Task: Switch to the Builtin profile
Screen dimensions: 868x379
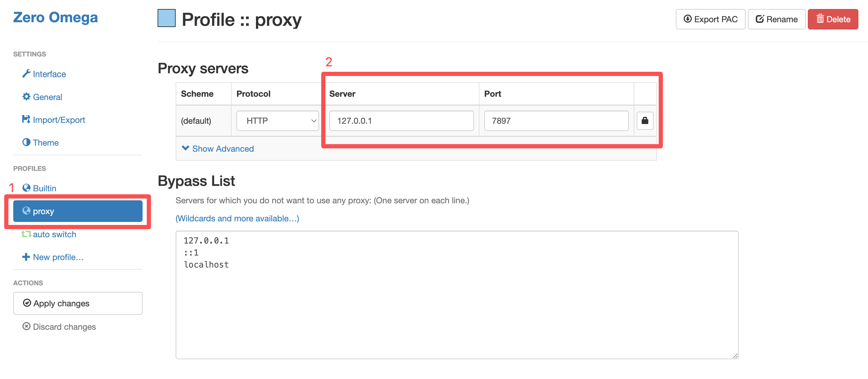Action: tap(44, 188)
